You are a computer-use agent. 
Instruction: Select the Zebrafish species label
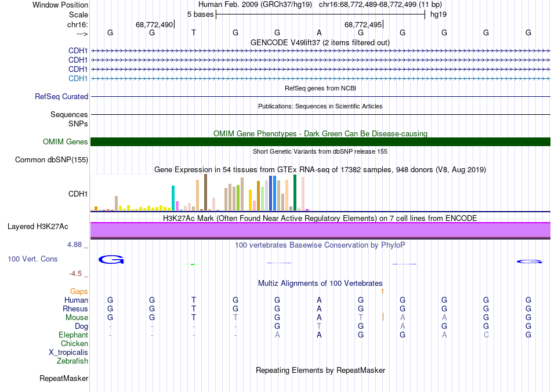pyautogui.click(x=72, y=361)
